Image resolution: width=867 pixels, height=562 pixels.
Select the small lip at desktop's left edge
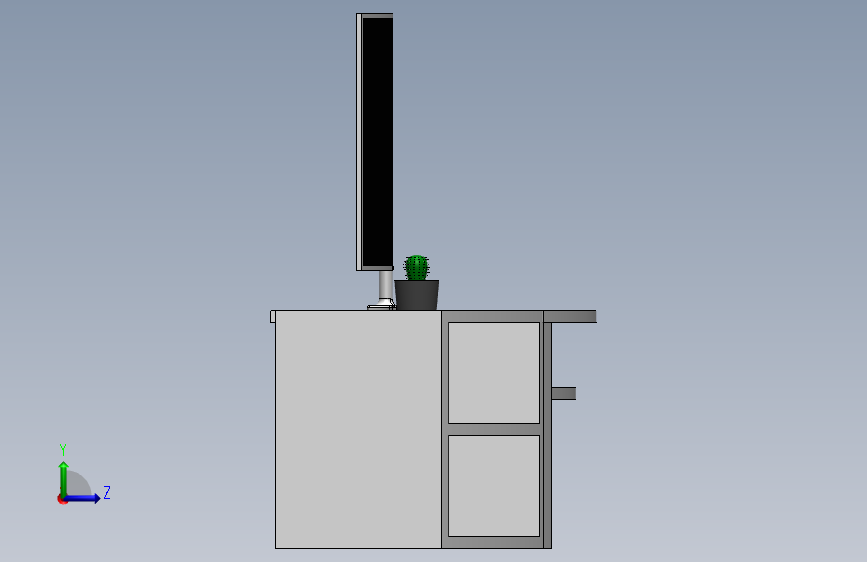[273, 316]
